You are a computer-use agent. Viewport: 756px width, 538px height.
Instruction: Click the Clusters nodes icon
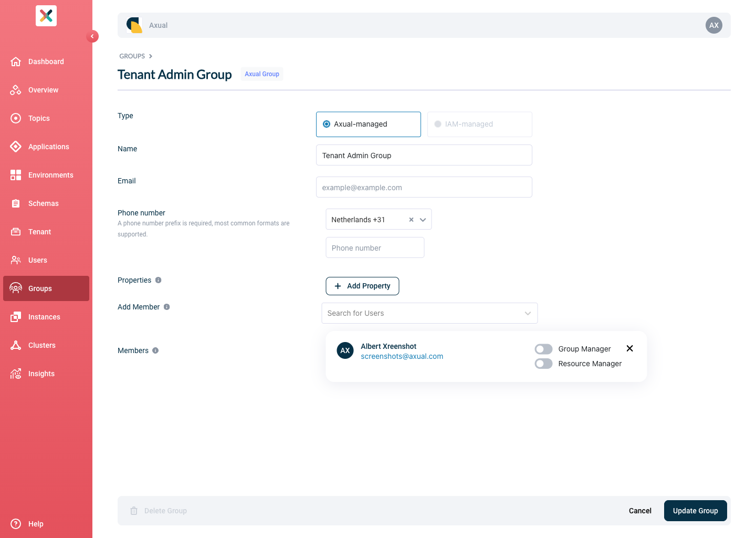16,345
